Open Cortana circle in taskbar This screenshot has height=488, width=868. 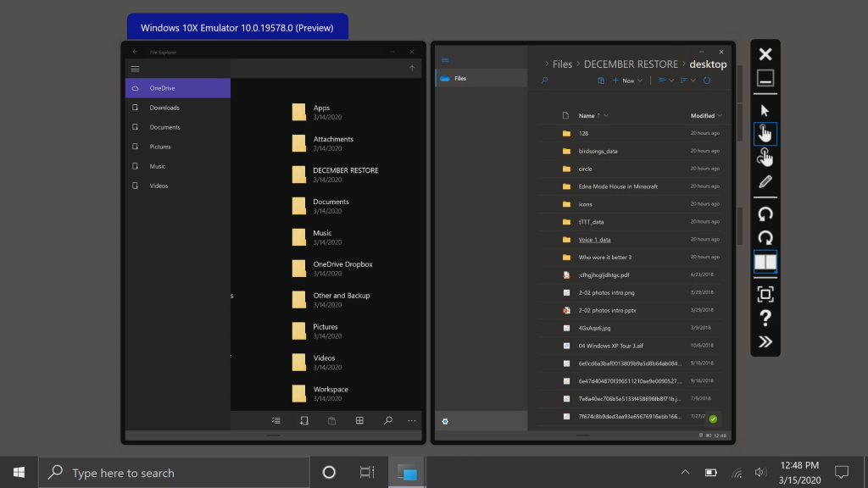(x=329, y=473)
